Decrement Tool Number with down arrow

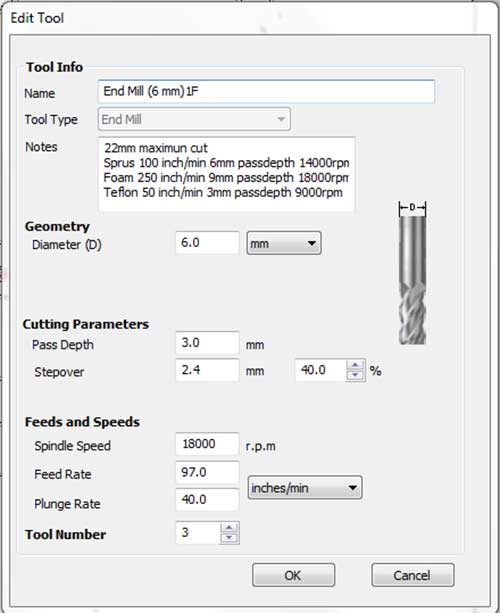[x=229, y=538]
